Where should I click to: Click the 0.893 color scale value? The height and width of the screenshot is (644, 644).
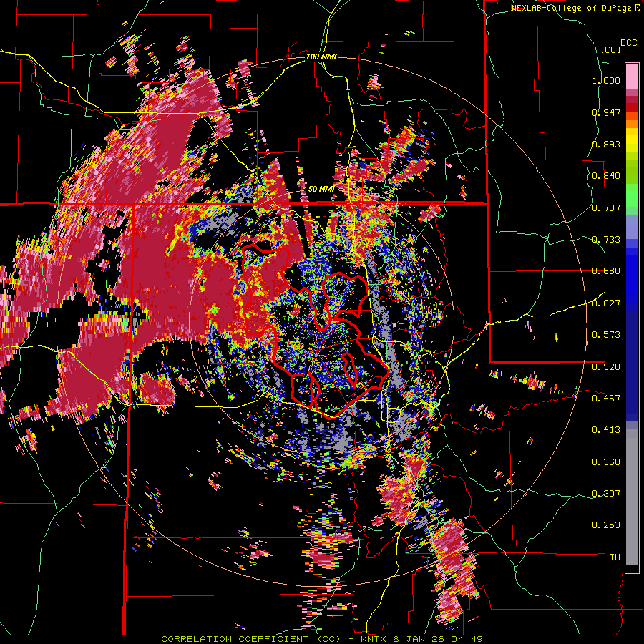(606, 144)
